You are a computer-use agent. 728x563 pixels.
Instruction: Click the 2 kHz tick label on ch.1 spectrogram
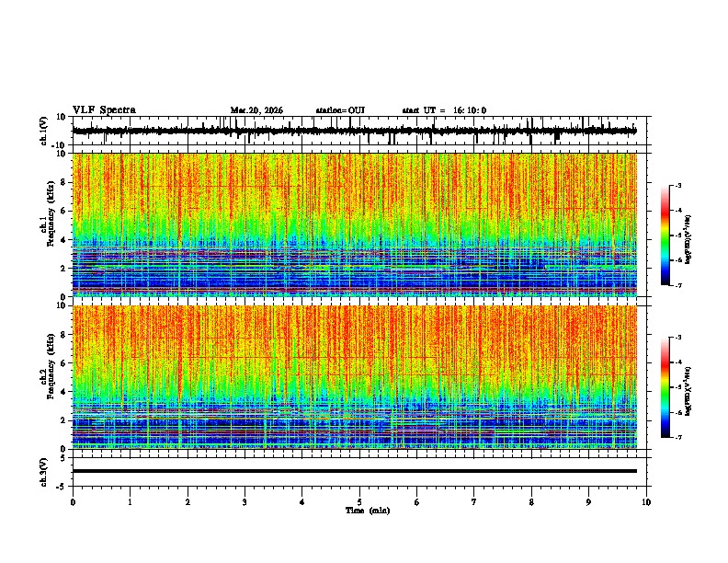[63, 269]
